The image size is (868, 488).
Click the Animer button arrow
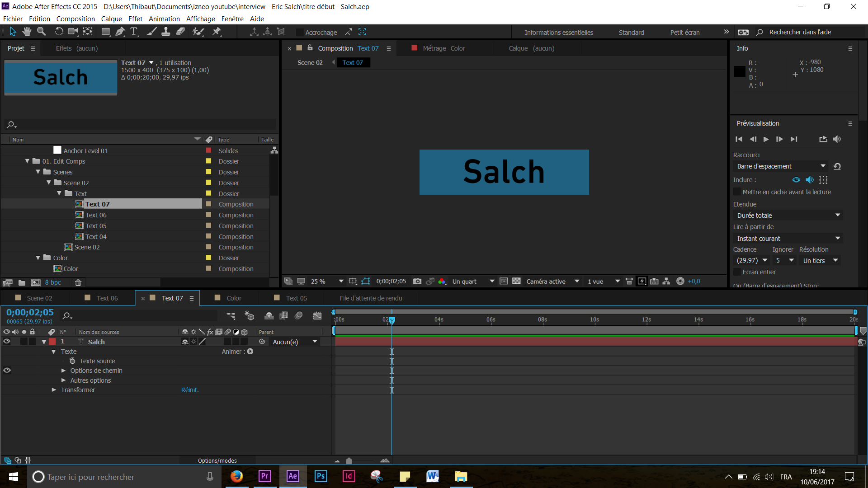(x=250, y=352)
